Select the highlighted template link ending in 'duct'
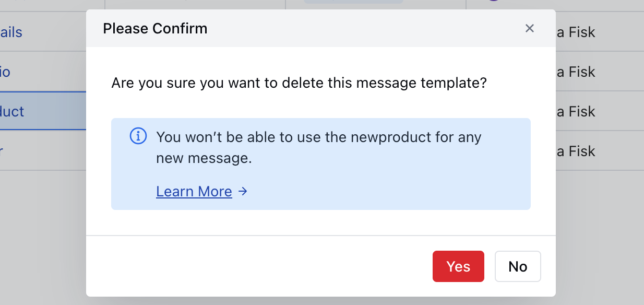 click(x=12, y=111)
